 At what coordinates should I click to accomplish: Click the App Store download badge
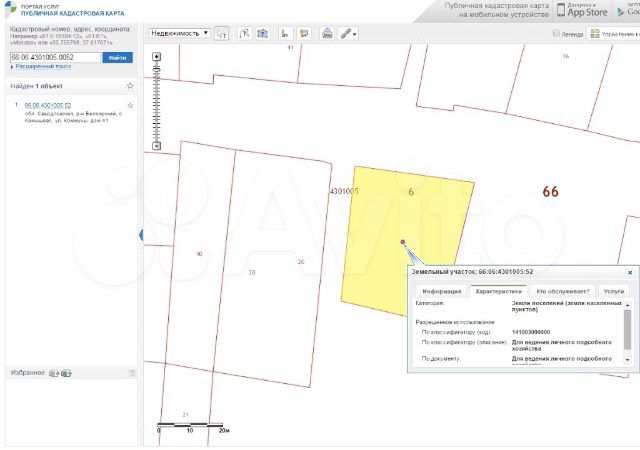pos(588,11)
